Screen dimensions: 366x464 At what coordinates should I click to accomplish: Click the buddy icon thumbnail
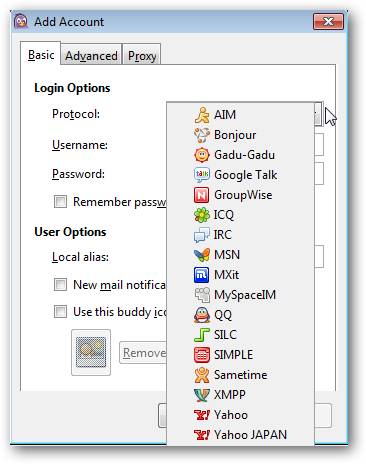[91, 352]
